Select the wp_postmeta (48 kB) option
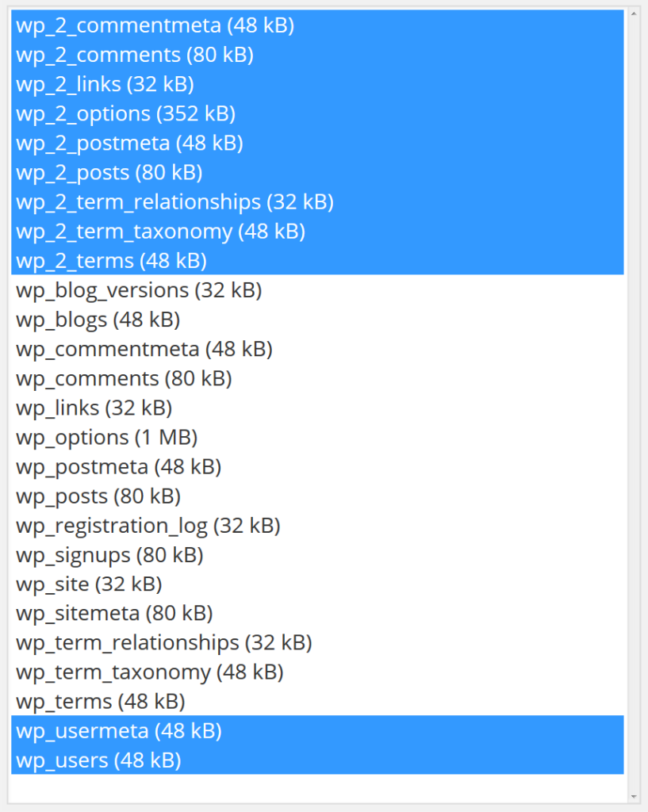648x812 pixels. click(x=118, y=467)
